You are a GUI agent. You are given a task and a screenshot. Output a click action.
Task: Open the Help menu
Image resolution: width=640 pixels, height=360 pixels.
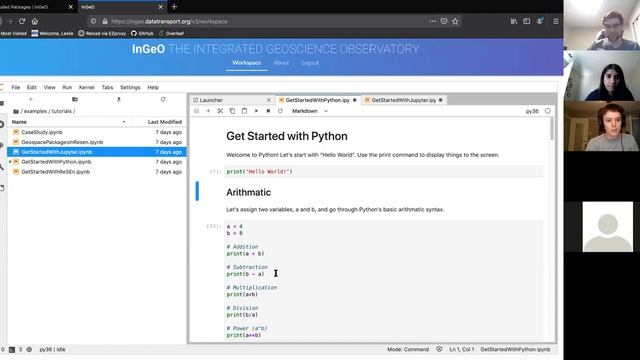point(153,87)
